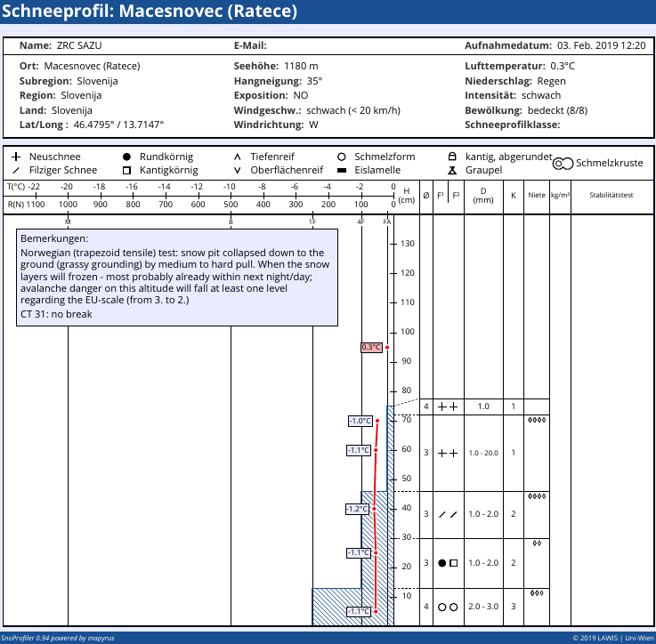
Task: Click the Lat/Long coordinates 46.4795° / 13.7147°
Action: click(118, 125)
